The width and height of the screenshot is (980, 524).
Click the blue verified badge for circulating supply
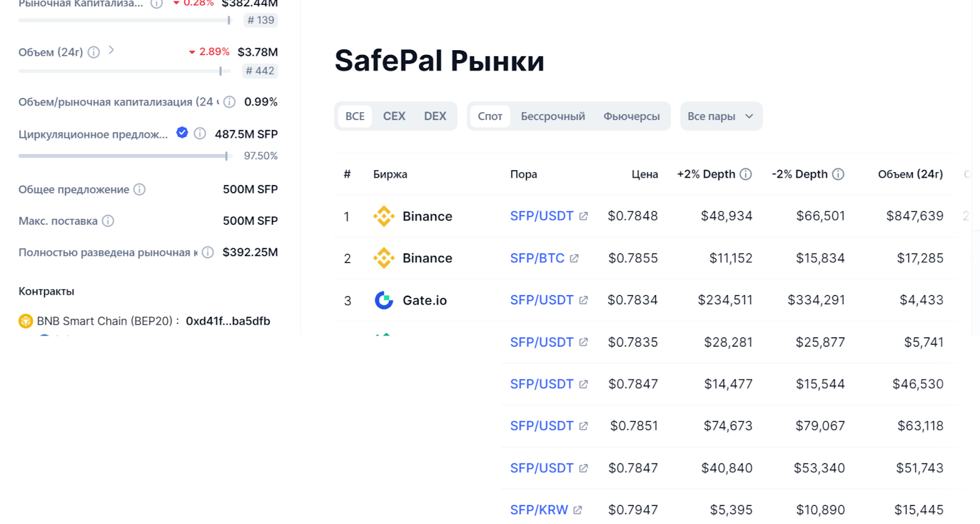pos(182,132)
